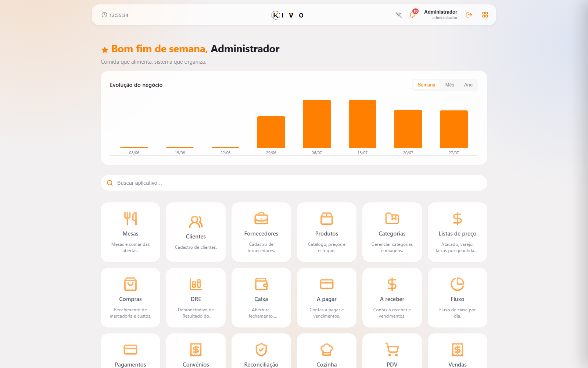Open the Fluxo pie chart icon
Image resolution: width=588 pixels, height=368 pixels.
[458, 284]
